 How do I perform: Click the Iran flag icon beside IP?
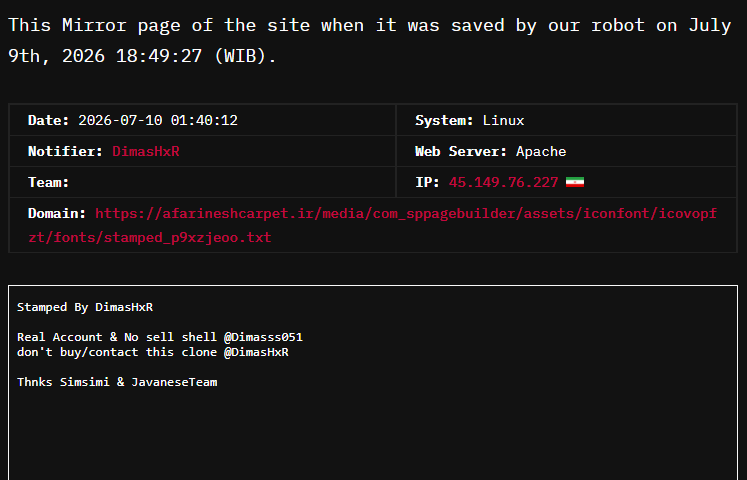[575, 182]
